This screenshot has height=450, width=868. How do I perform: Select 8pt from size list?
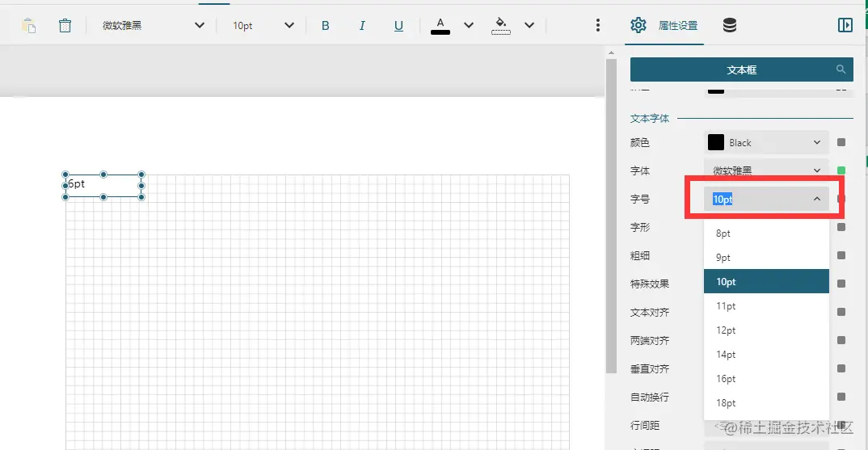pyautogui.click(x=766, y=233)
